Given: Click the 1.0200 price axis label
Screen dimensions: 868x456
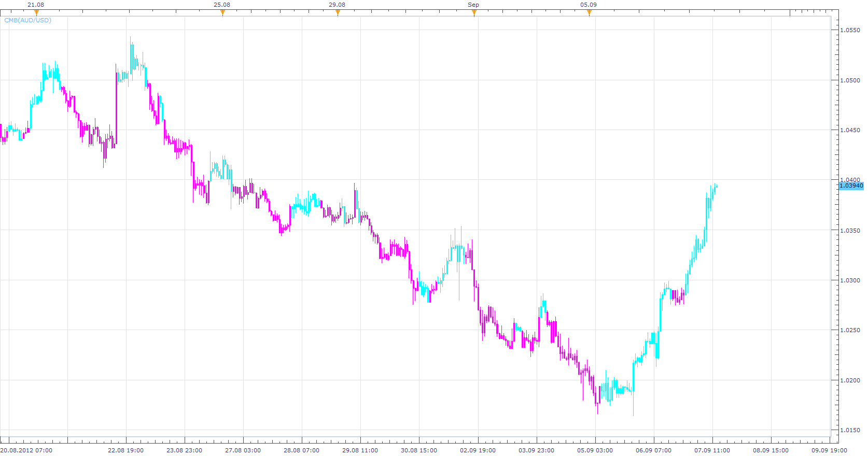Looking at the screenshot, I should pos(850,380).
